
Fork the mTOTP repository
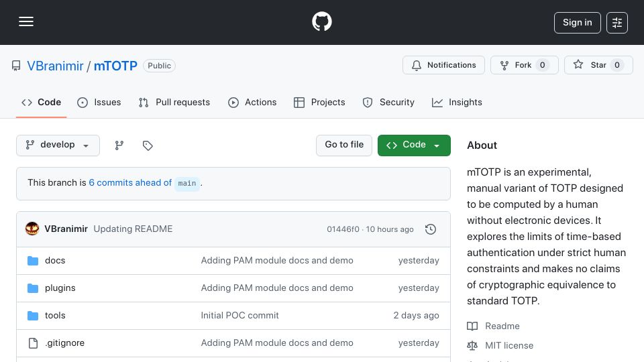(524, 65)
